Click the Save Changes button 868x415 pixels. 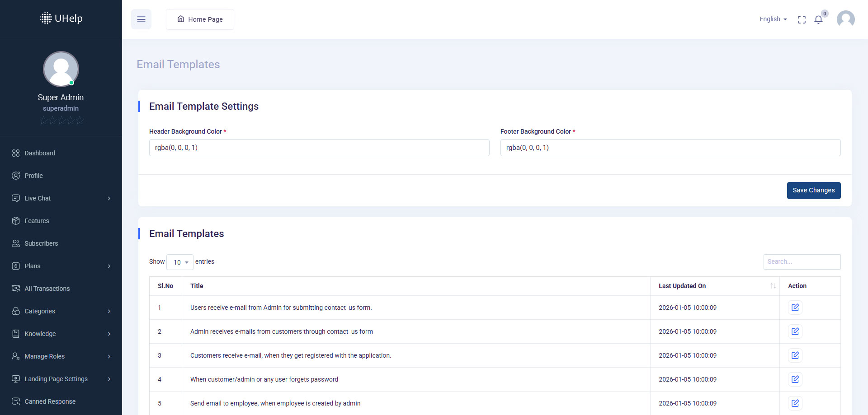pyautogui.click(x=813, y=191)
